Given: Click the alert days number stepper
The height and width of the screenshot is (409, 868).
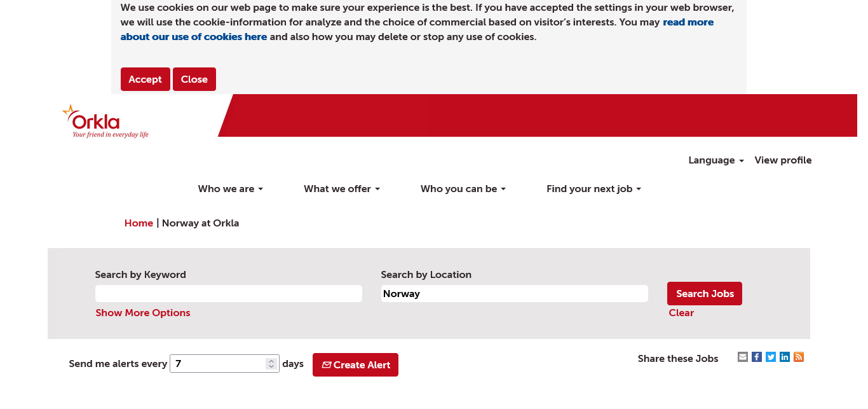Looking at the screenshot, I should pyautogui.click(x=271, y=364).
